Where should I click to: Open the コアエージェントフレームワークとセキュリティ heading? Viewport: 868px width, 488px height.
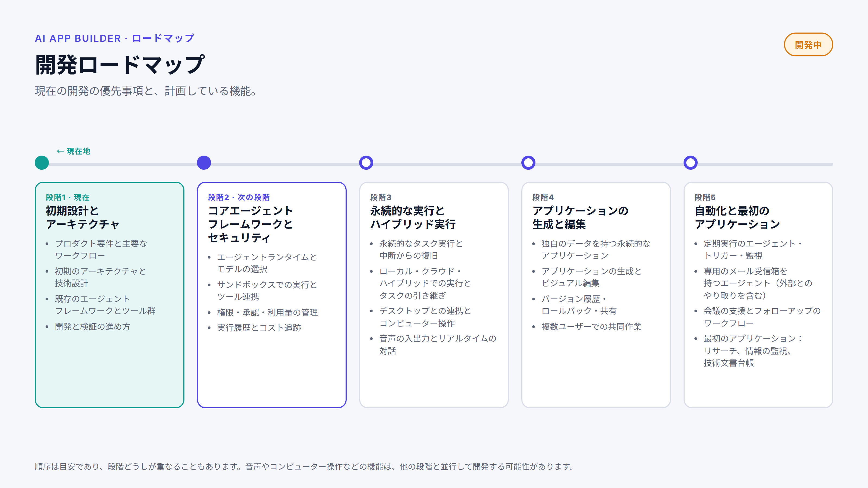pyautogui.click(x=251, y=224)
